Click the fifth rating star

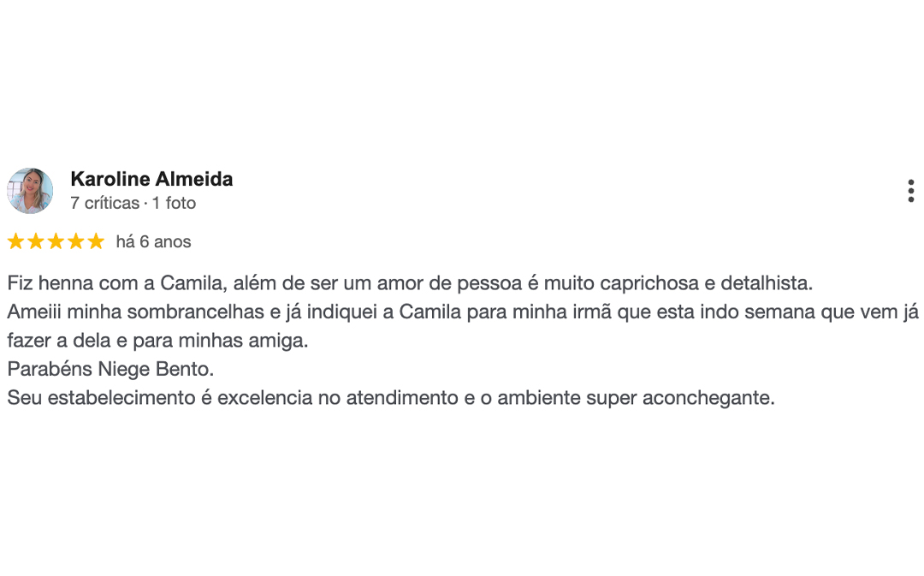[96, 241]
